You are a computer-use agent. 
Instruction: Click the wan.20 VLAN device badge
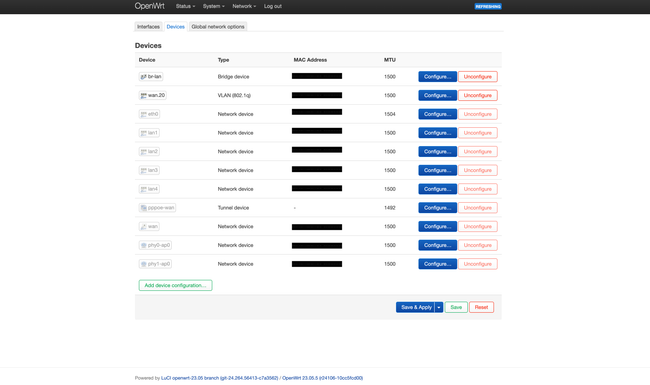(x=153, y=95)
